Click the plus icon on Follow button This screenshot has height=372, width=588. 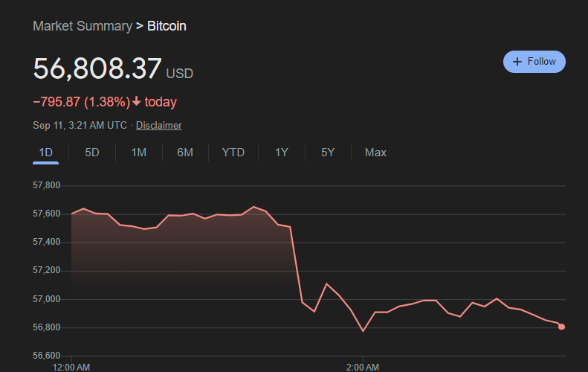pos(518,62)
